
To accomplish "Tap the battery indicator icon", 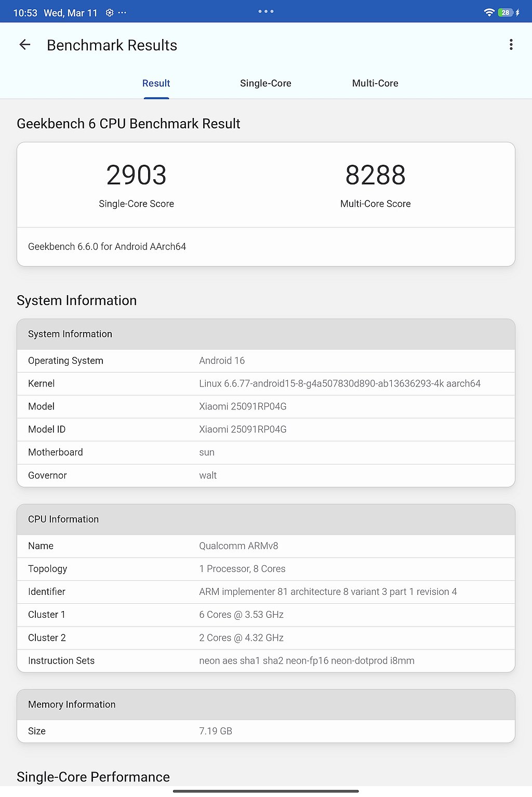I will (x=506, y=12).
